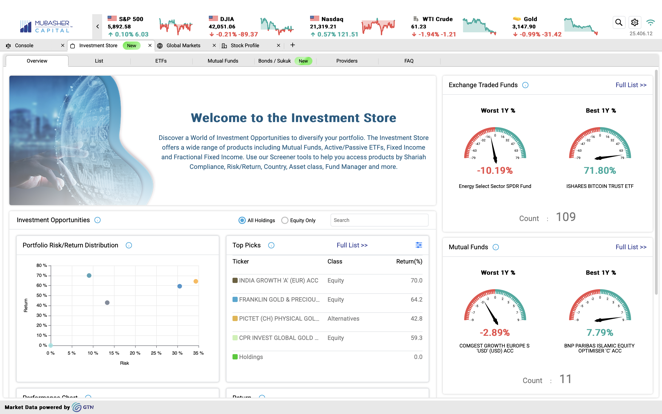Switch to the ETFs tab

tap(160, 61)
